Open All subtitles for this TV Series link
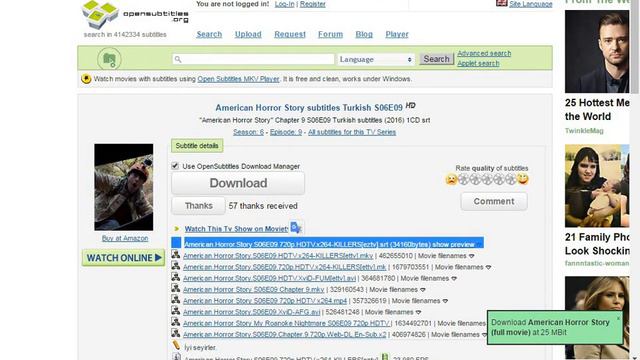The height and width of the screenshot is (360, 640). click(x=352, y=132)
